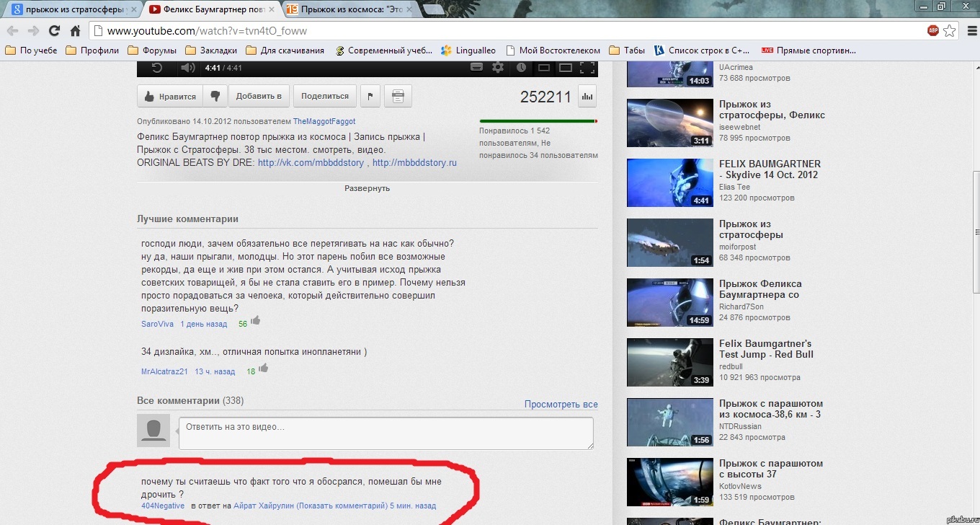Image resolution: width=980 pixels, height=525 pixels.
Task: Switch to the прыжок из стратосферы tab
Action: [71, 9]
